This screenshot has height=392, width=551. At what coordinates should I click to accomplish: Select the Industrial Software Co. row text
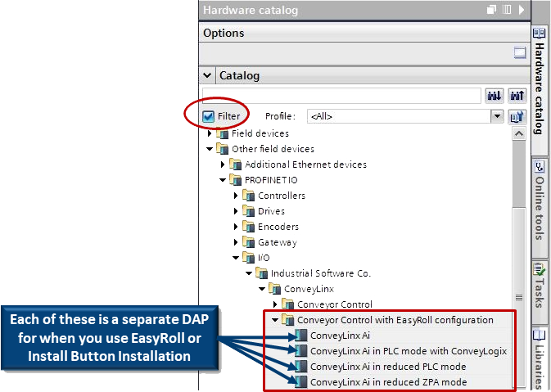[x=321, y=273]
